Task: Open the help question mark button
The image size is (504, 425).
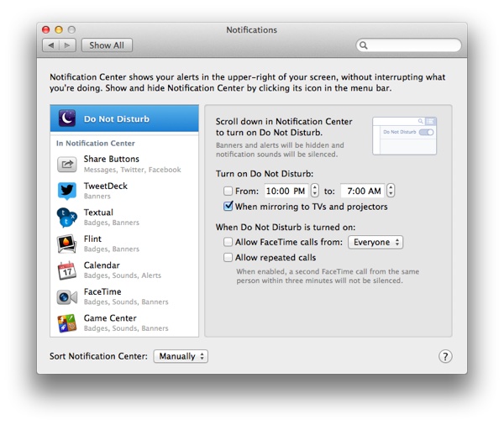Action: click(445, 357)
